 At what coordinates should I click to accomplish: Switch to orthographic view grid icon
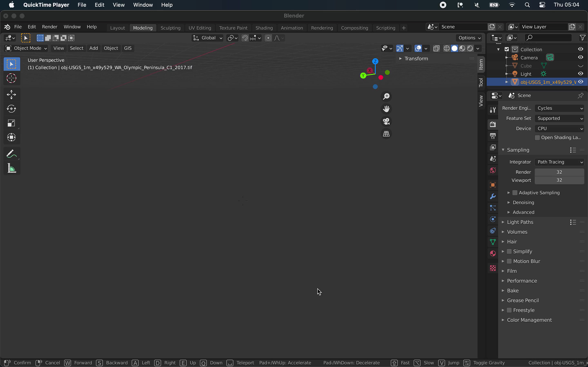click(386, 134)
